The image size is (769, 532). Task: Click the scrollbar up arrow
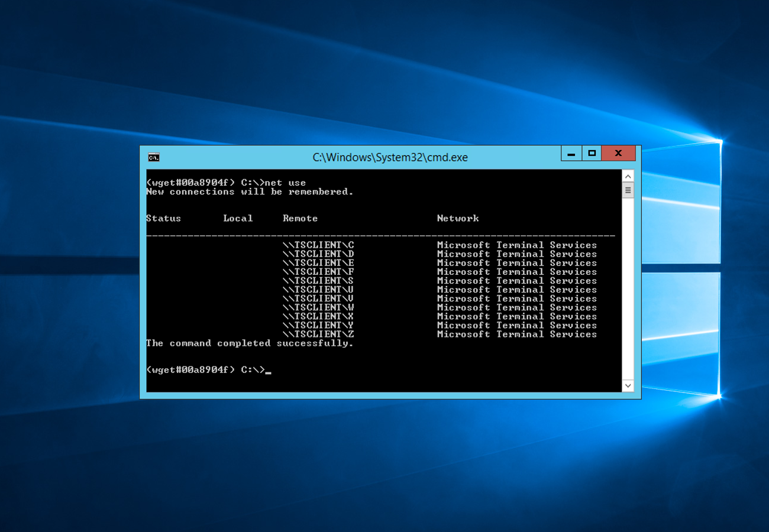click(628, 175)
